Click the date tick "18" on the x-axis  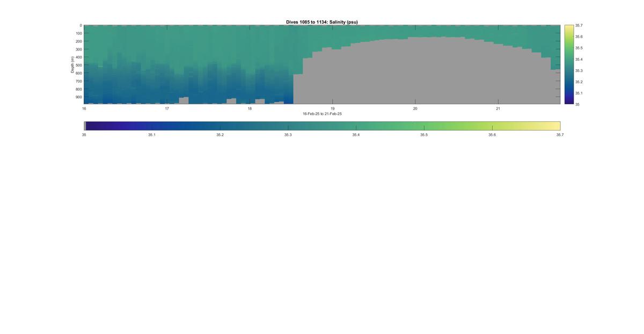(x=250, y=108)
